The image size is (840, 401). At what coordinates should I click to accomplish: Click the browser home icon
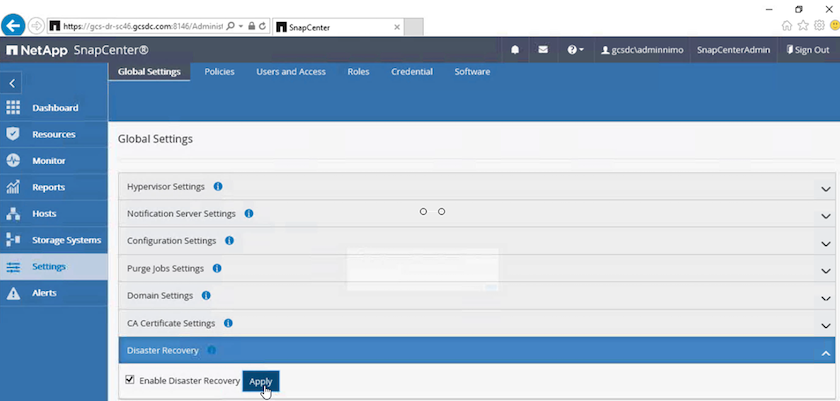click(787, 25)
